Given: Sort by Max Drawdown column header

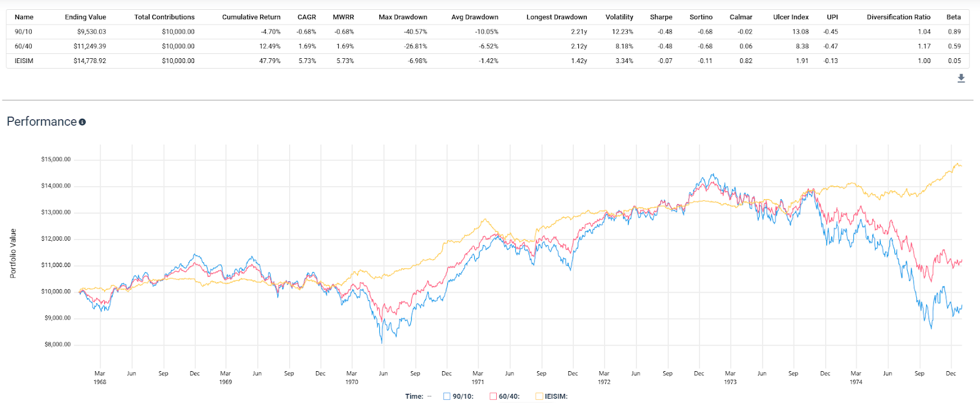Looking at the screenshot, I should coord(403,17).
